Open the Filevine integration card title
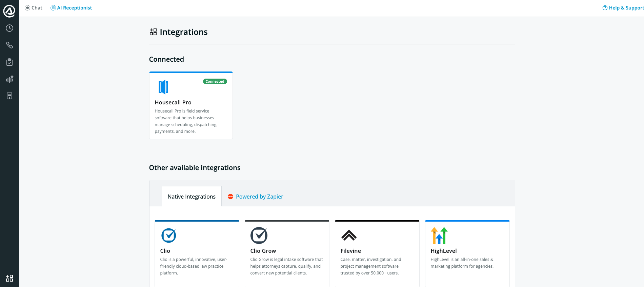This screenshot has height=287, width=644. pos(350,251)
